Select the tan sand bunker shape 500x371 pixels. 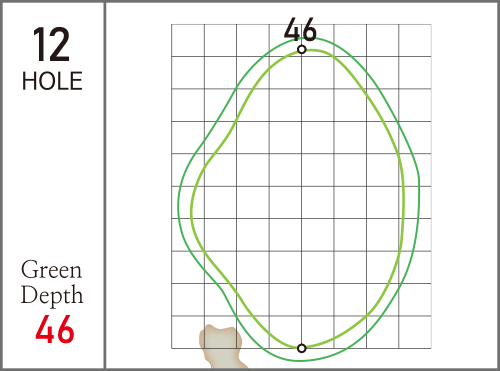[x=222, y=347]
